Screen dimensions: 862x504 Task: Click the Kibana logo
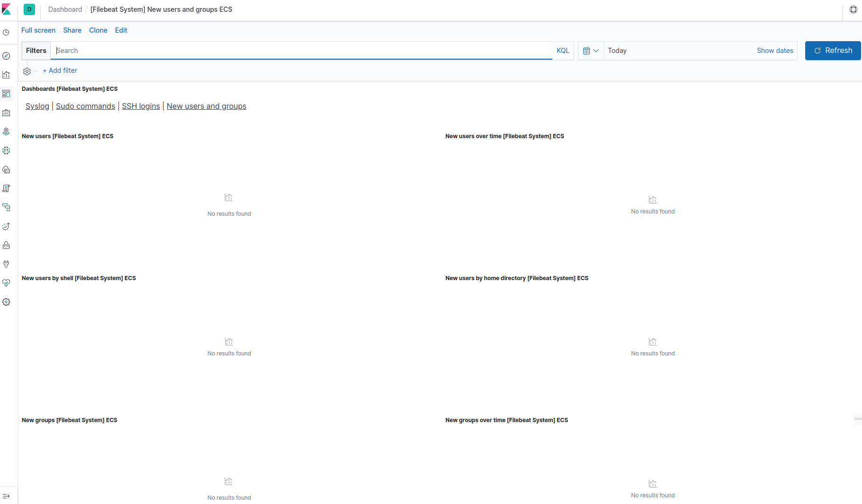point(6,9)
